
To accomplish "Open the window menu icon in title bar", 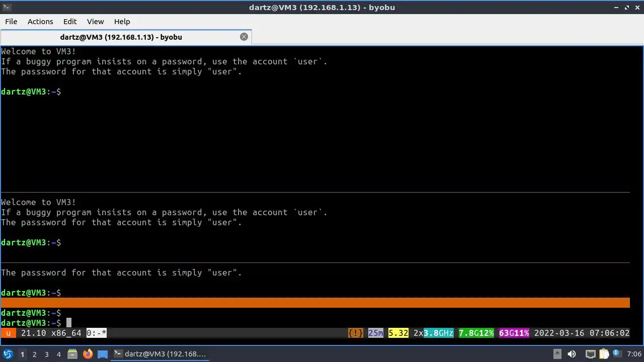I will [x=7, y=7].
